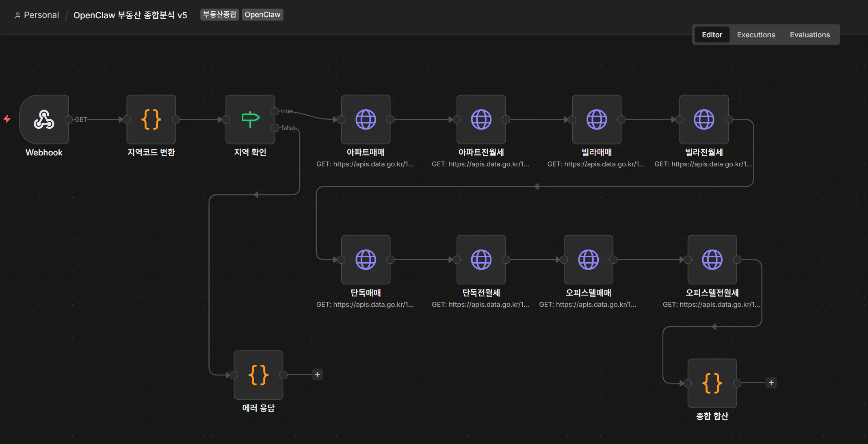Open the 오피스텔전월세 HTTP node
Screen dimensions: 868x444
712,260
